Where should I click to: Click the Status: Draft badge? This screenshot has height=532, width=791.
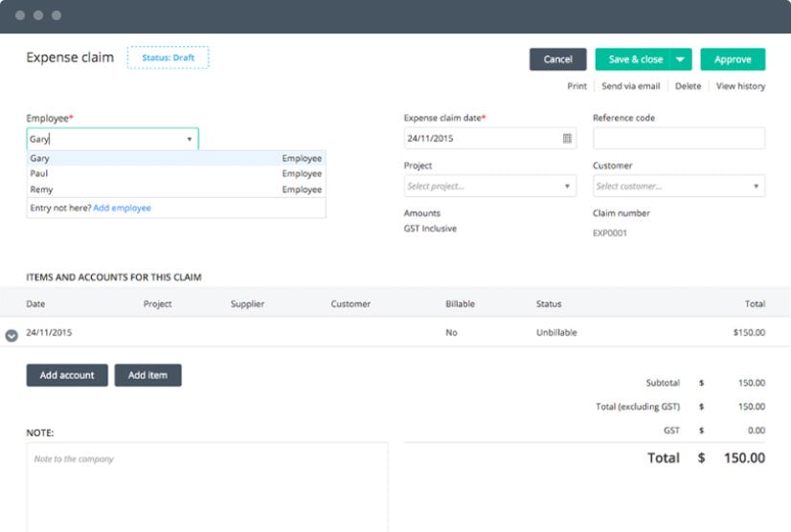coord(168,57)
